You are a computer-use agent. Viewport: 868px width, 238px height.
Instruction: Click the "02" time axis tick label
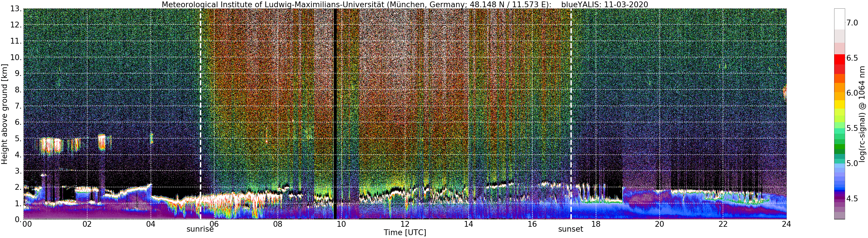coord(87,224)
